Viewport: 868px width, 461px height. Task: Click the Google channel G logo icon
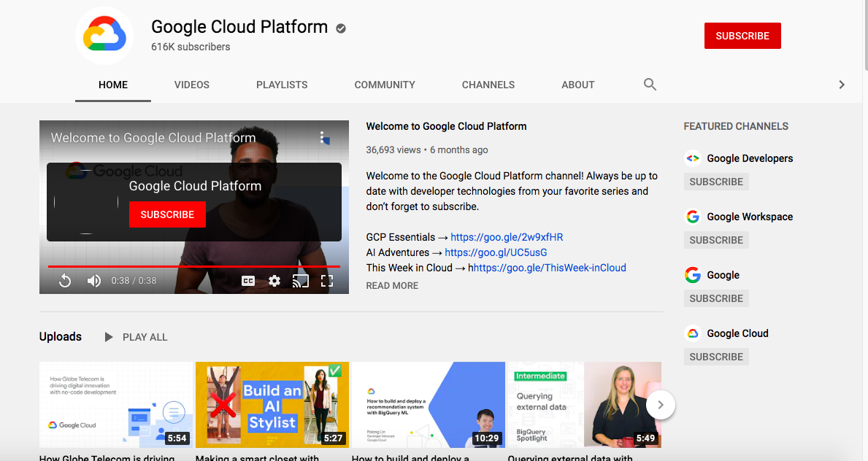tap(693, 275)
